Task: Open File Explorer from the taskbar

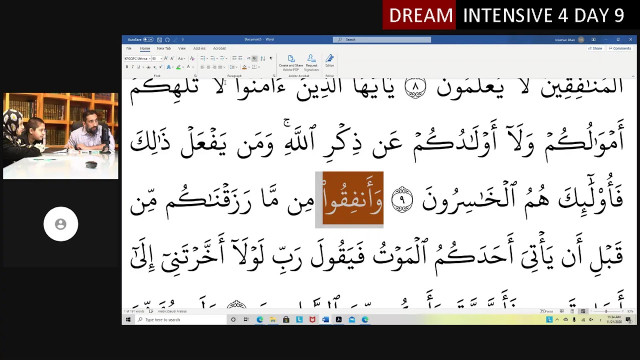Action: click(x=273, y=320)
